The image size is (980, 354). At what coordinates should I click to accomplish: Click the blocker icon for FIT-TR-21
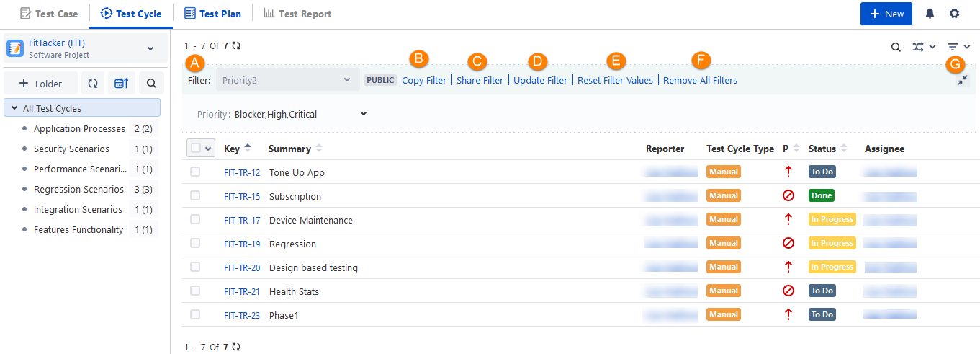tap(788, 291)
